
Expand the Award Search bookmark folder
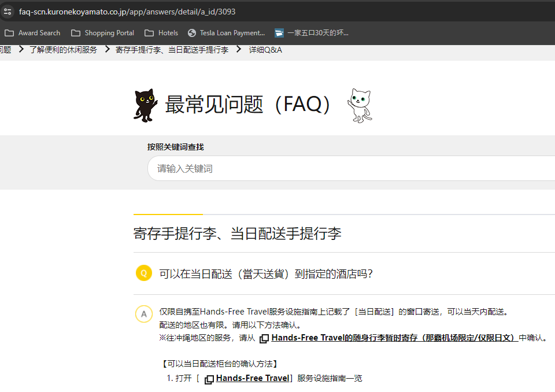tap(32, 33)
